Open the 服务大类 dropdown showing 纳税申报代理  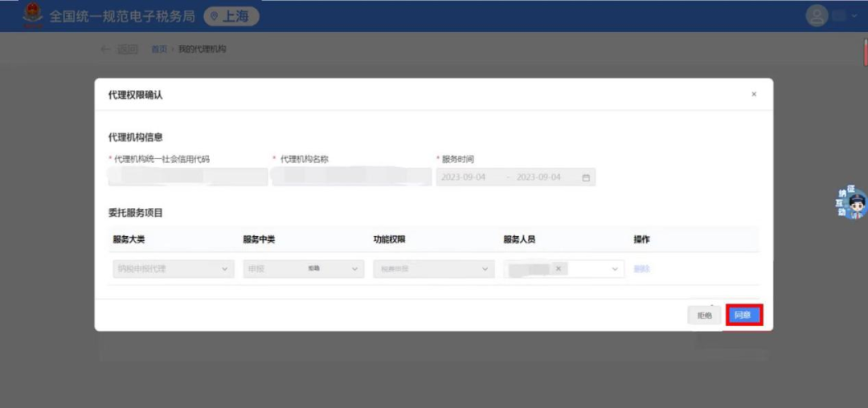pyautogui.click(x=174, y=269)
